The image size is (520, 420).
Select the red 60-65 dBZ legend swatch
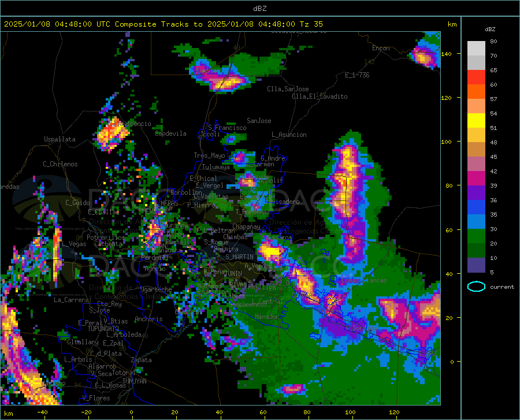476,77
